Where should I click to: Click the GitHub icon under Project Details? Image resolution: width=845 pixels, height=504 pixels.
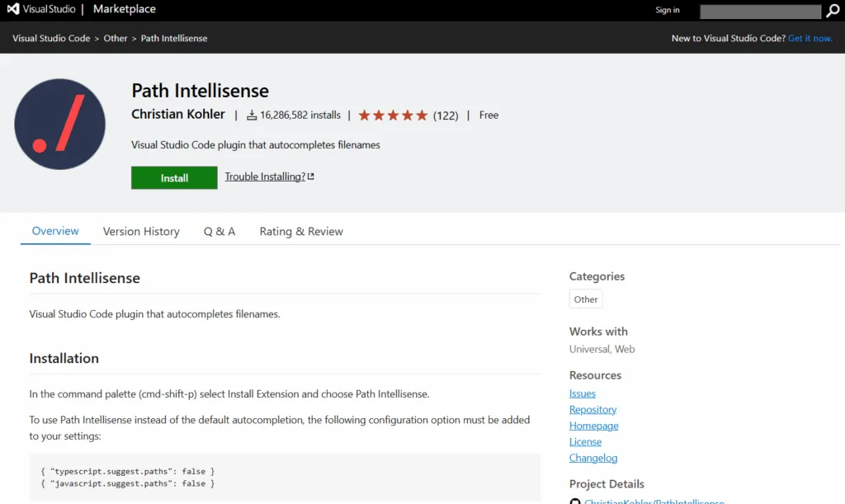[x=575, y=502]
